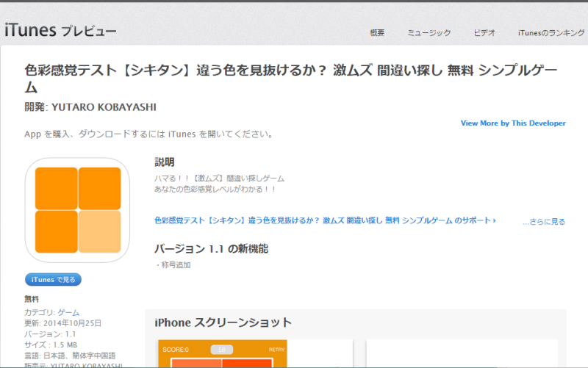Open the ミュージック navigation tab

429,33
